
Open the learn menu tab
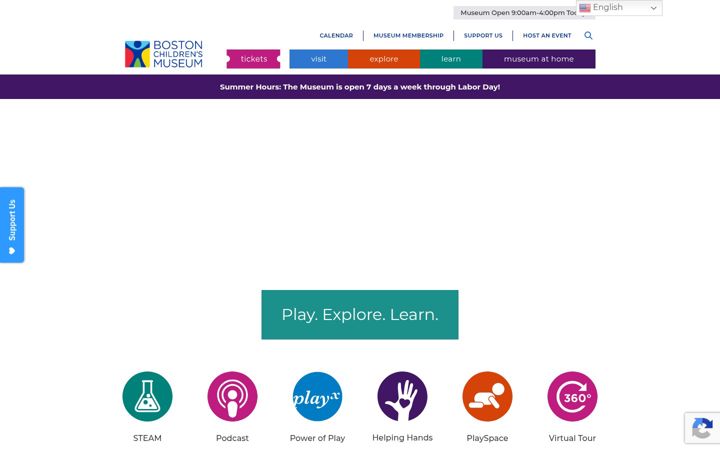point(451,59)
